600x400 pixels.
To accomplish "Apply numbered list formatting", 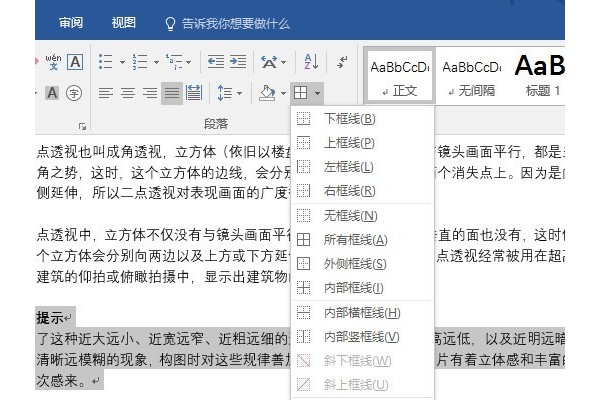I will click(x=140, y=62).
